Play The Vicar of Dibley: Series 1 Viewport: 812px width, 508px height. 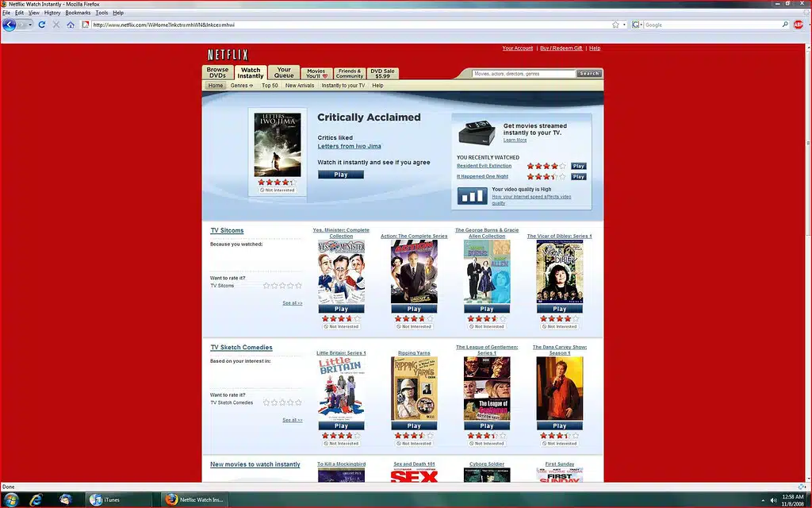pyautogui.click(x=560, y=309)
